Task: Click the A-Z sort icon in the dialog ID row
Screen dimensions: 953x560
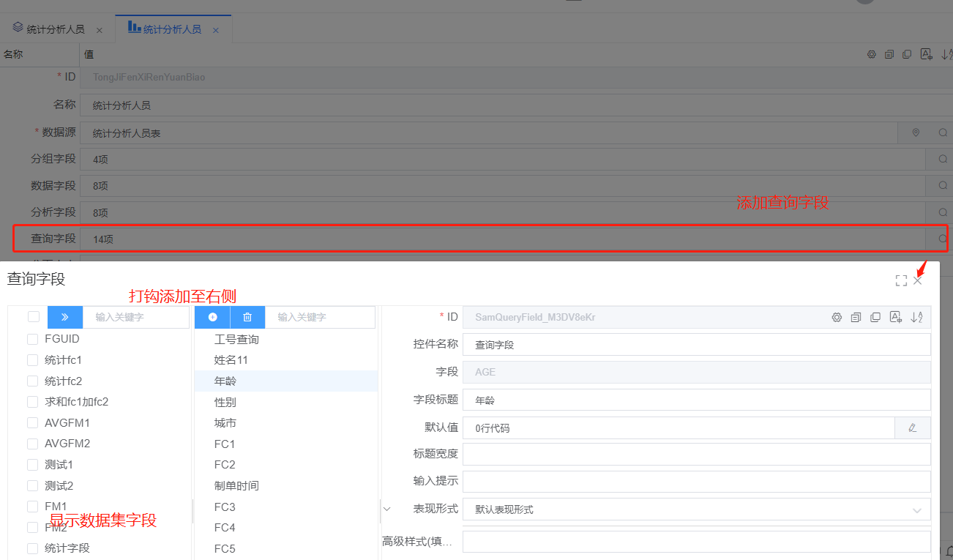Action: tap(916, 317)
